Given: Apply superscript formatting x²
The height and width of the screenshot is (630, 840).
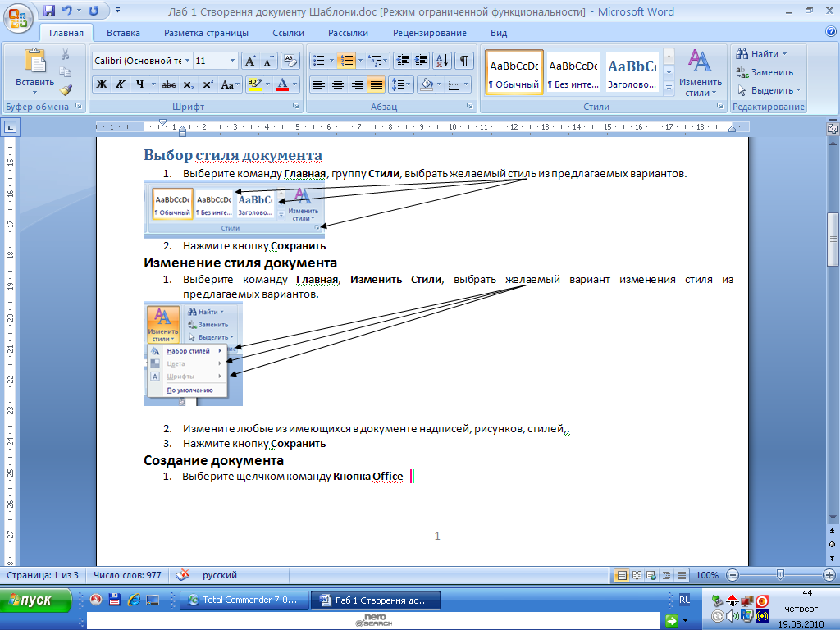Looking at the screenshot, I should click(x=208, y=84).
